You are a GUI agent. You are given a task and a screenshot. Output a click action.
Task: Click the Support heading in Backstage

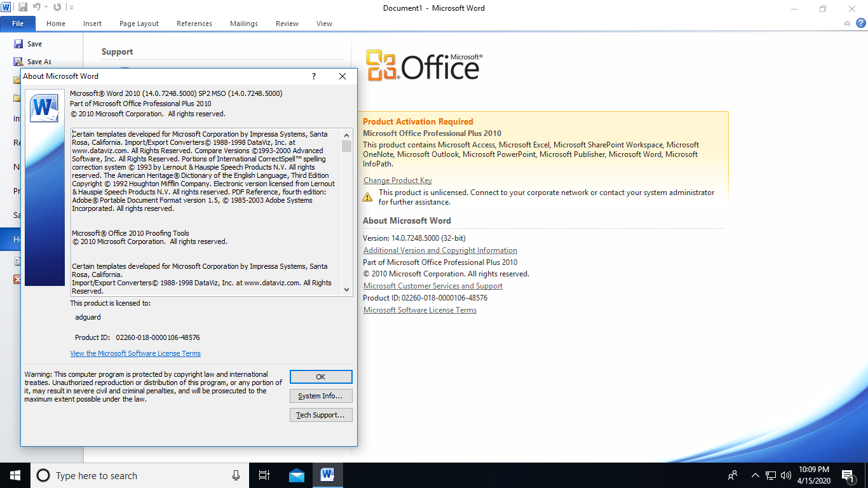[x=117, y=52]
